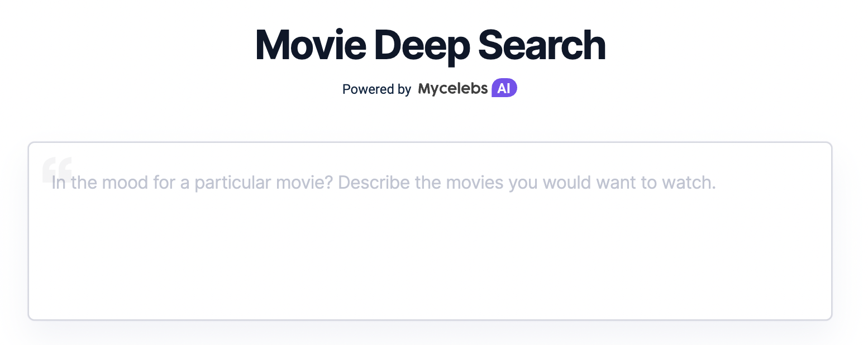Click the Mycelebs wordmark beside the AI badge

(452, 88)
